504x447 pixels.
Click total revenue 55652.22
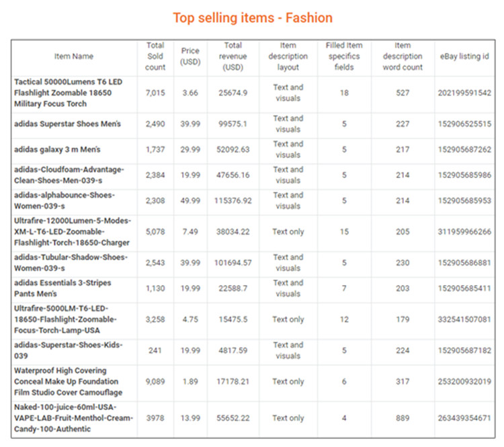click(233, 418)
